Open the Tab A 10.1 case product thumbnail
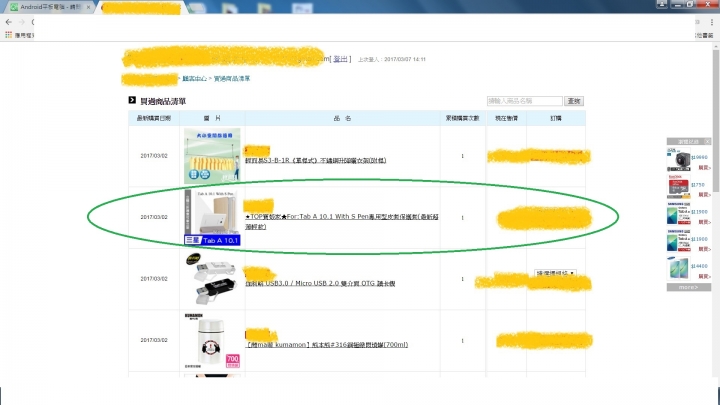Screen dimensions: 720x405 (x=212, y=218)
